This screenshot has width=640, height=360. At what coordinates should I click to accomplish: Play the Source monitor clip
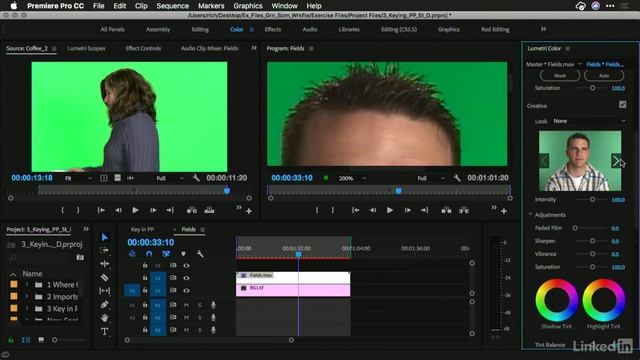coord(135,210)
